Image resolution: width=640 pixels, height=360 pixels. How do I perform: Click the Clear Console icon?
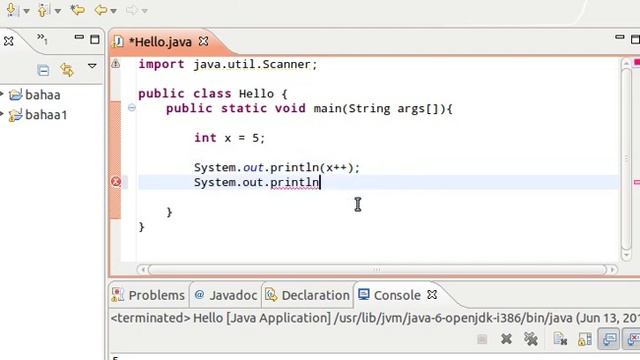tap(560, 339)
